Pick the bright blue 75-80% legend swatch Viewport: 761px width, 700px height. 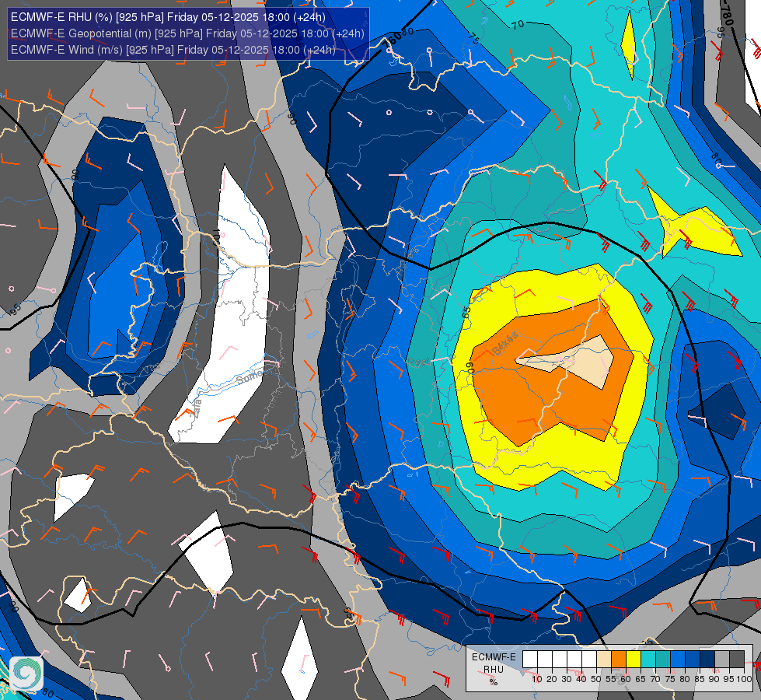(678, 660)
